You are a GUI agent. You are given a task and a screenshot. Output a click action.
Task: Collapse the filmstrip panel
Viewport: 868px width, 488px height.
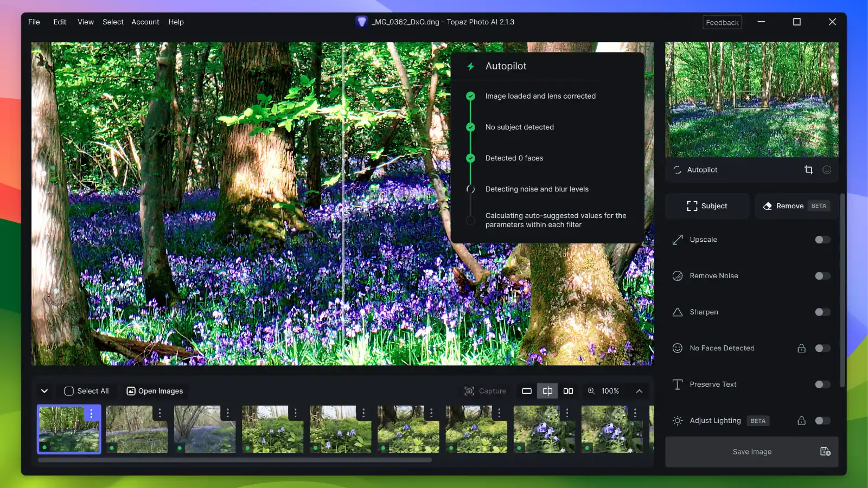44,390
